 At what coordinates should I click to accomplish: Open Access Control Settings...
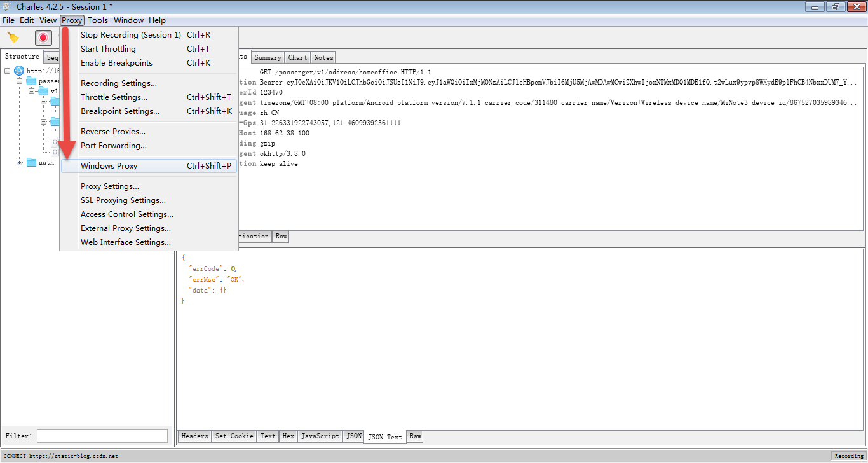(x=149, y=214)
